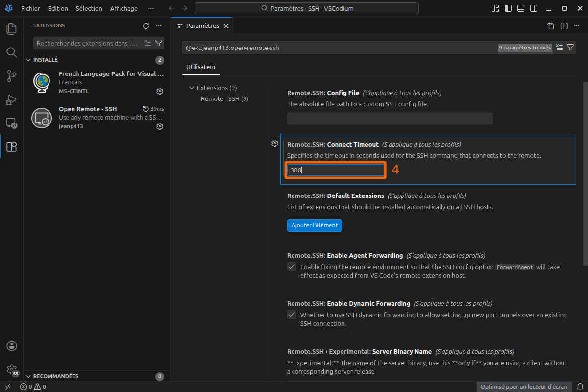Open the title bar command center search
Screen dimensions: 588x392
[307, 8]
